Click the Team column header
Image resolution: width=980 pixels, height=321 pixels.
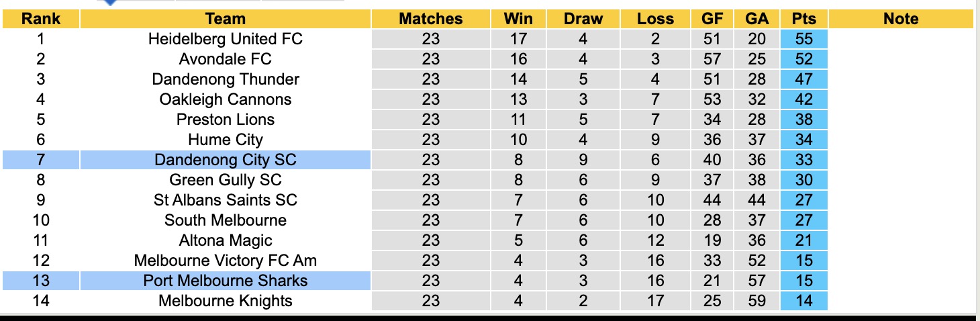[226, 19]
